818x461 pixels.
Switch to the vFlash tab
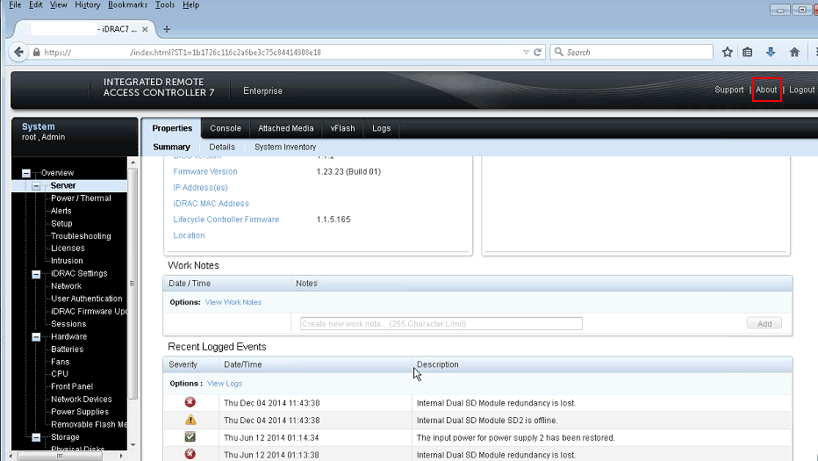tap(343, 128)
